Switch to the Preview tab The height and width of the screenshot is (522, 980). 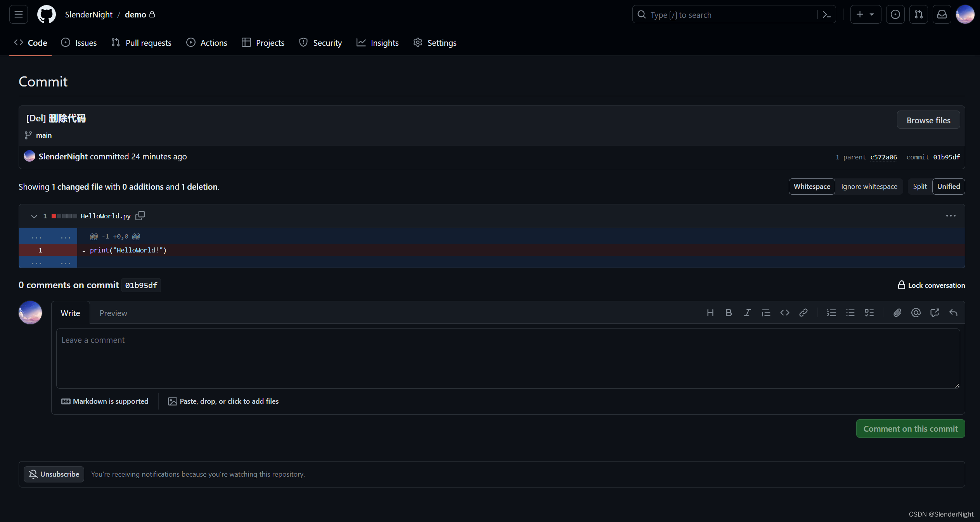[113, 313]
